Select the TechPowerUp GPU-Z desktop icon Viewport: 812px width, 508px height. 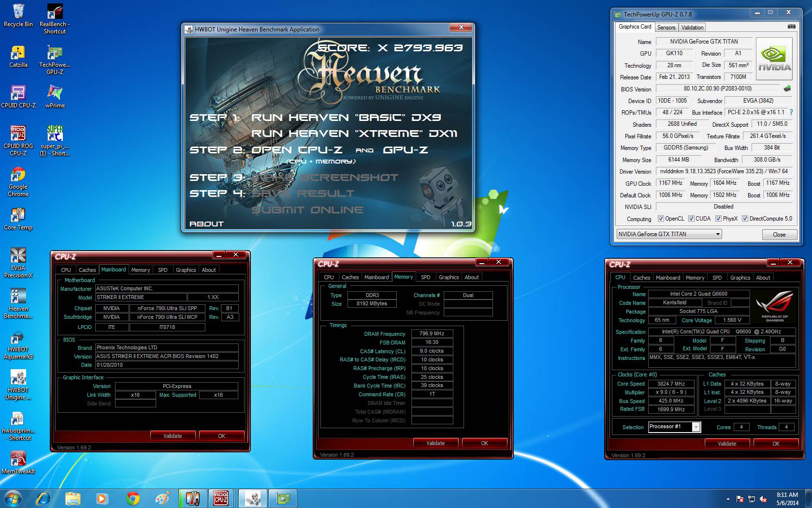(x=55, y=60)
